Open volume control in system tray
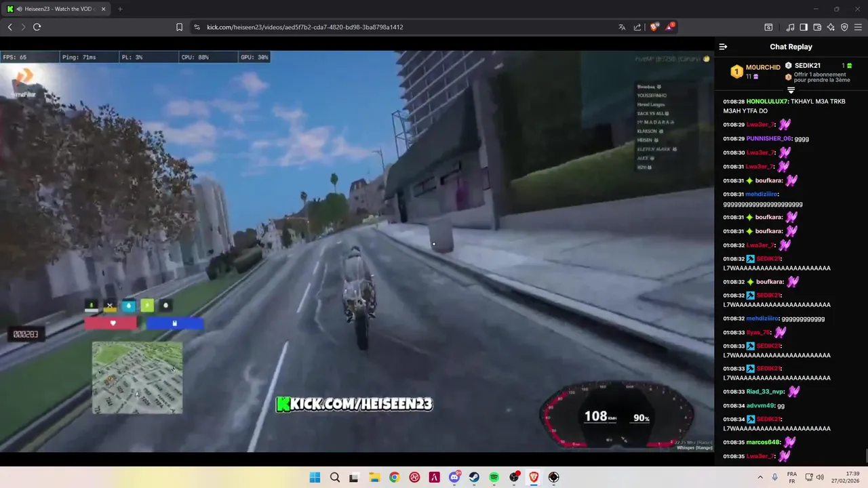 (x=819, y=477)
